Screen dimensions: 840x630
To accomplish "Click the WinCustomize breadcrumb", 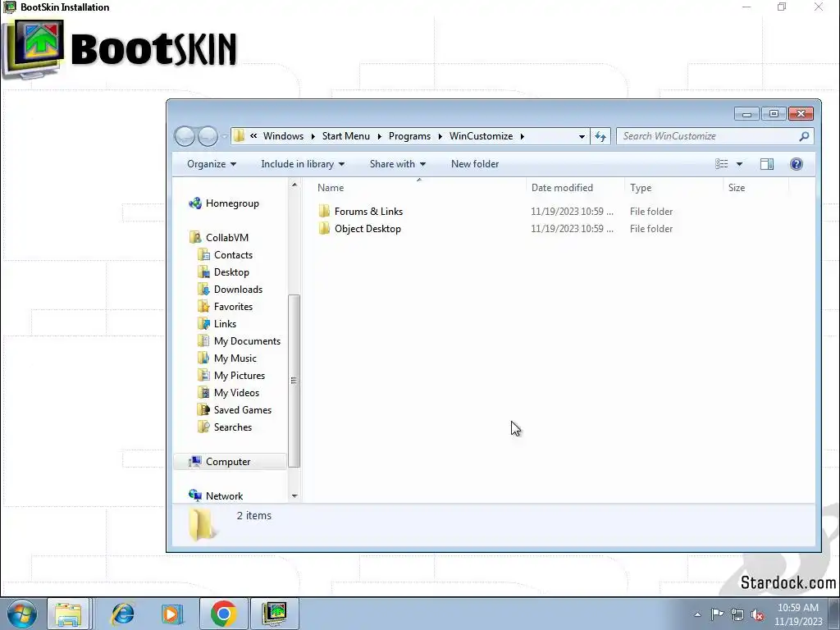I will pos(481,136).
